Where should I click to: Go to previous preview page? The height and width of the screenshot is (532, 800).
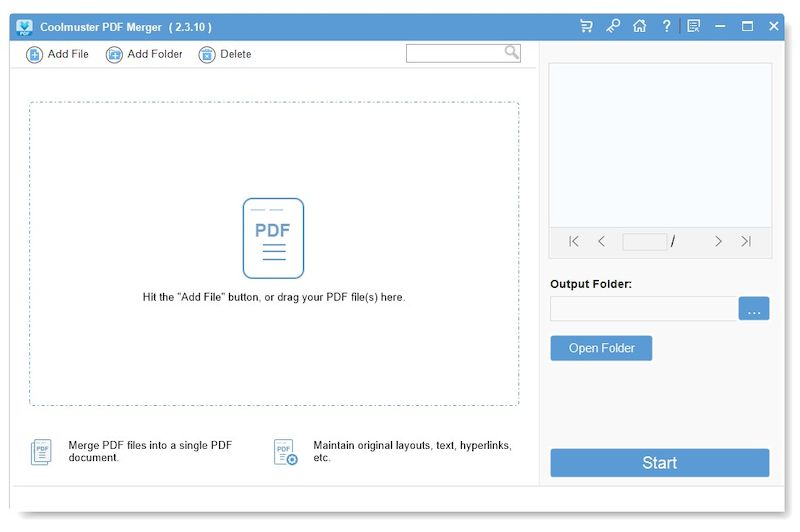click(602, 241)
